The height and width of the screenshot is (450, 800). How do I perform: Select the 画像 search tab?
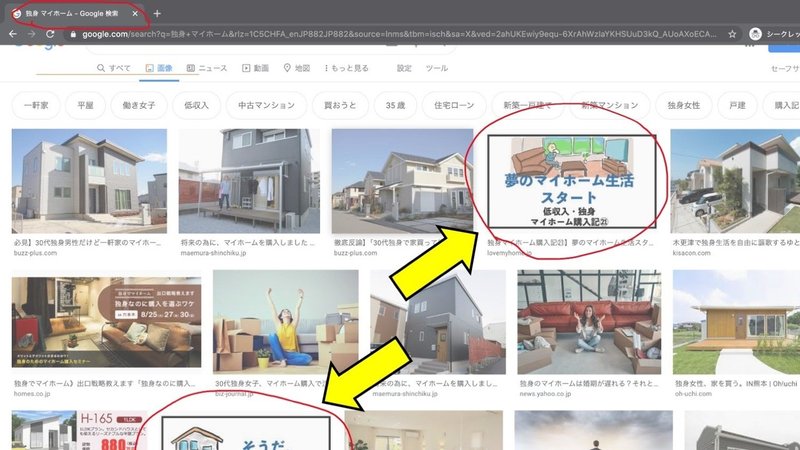coord(159,68)
